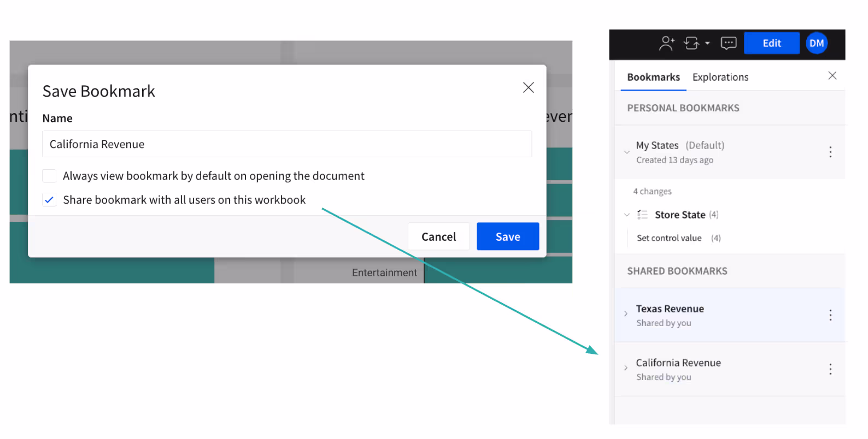The image size is (868, 439).
Task: Open More menu for California Revenue
Action: (x=830, y=369)
